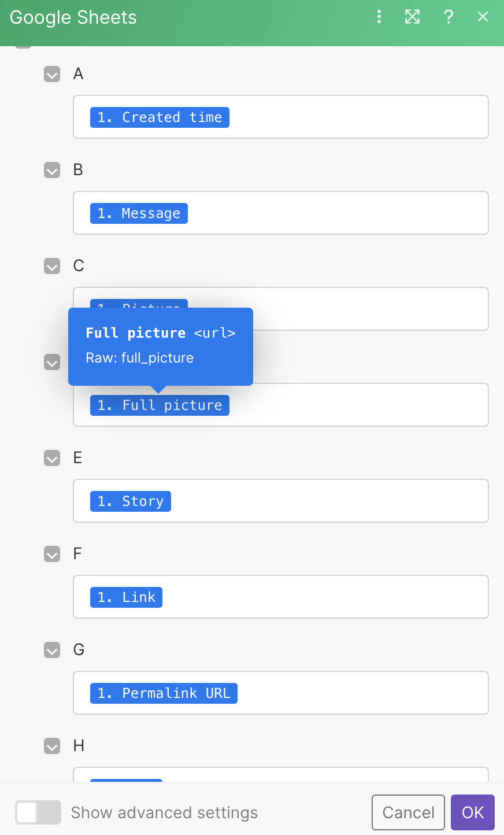Click the Message mapping pill
Image resolution: width=504 pixels, height=835 pixels.
pyautogui.click(x=139, y=213)
